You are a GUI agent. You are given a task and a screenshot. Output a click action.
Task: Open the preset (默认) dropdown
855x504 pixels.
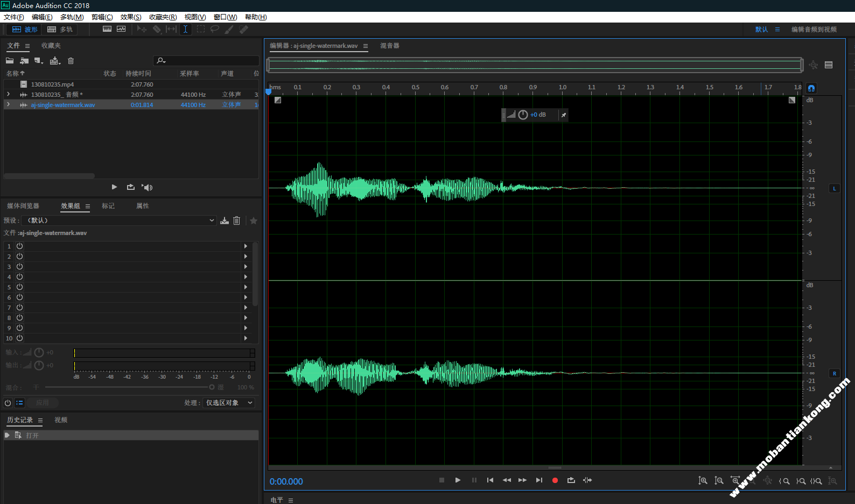(x=118, y=221)
